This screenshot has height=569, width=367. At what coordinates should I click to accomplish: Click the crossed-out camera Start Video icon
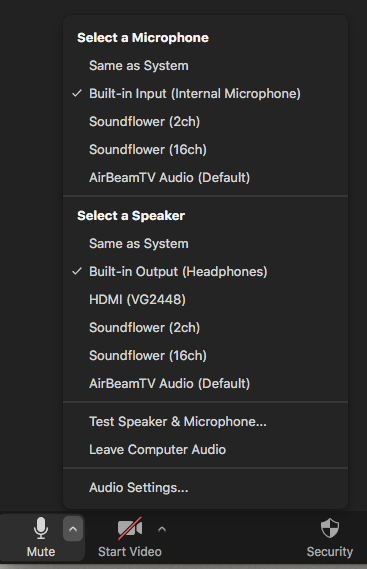coord(130,528)
